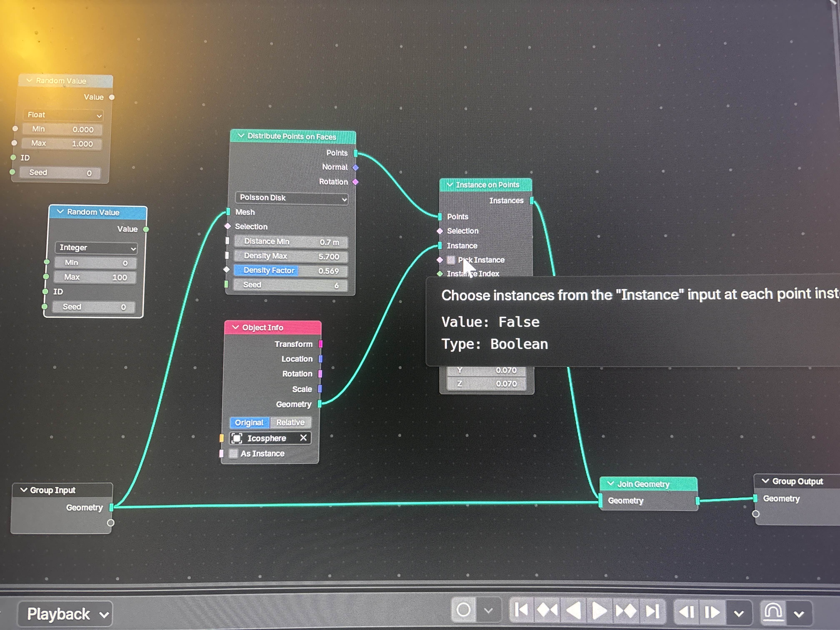Screen dimensions: 840x630
Task: Open the Integer data type dropdown
Action: point(96,248)
